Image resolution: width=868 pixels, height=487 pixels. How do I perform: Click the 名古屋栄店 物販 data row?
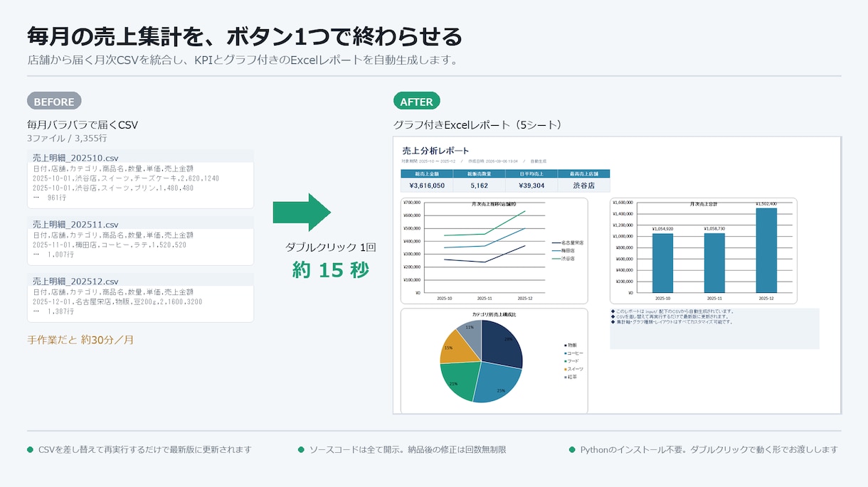coord(117,301)
